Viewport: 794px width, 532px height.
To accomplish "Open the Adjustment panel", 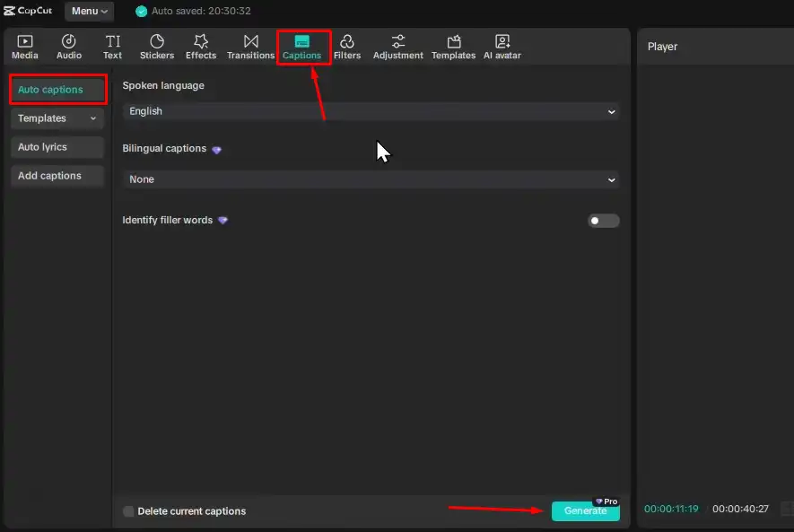I will pos(397,46).
